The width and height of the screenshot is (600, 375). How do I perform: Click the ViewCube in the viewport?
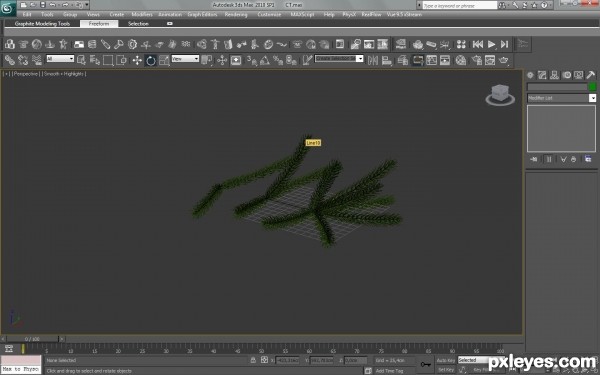500,95
